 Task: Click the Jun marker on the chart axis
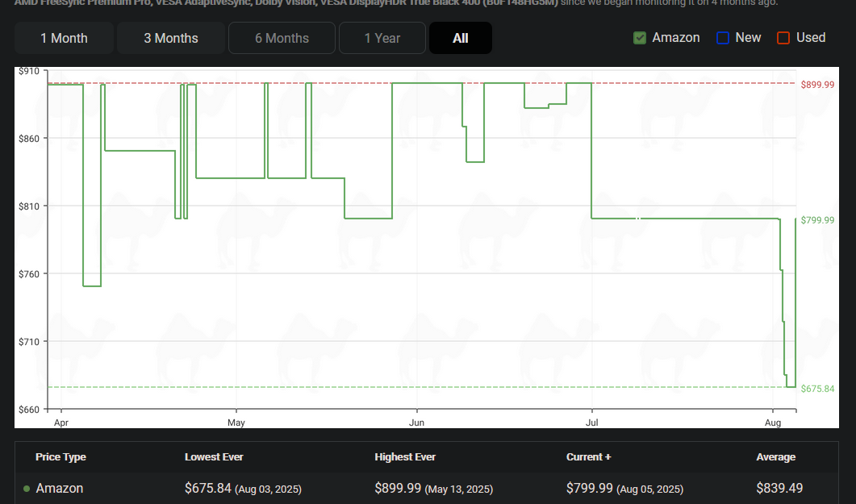click(x=416, y=423)
